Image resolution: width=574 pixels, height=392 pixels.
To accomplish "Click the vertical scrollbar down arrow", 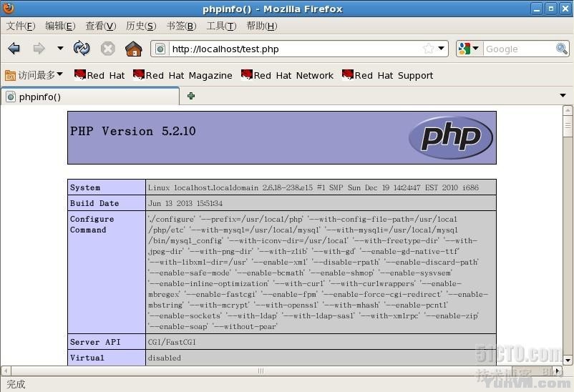I will (x=568, y=360).
